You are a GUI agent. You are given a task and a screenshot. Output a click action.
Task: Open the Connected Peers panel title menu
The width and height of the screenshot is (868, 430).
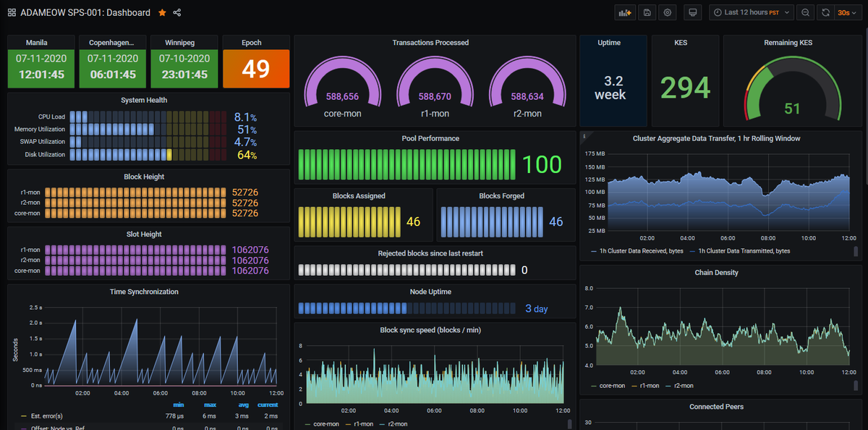point(716,407)
